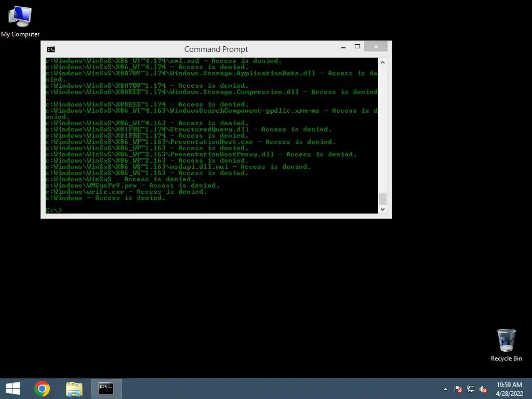The width and height of the screenshot is (532, 399).
Task: Click the line mentioning StructuredQuery.dll
Action: tap(189, 129)
